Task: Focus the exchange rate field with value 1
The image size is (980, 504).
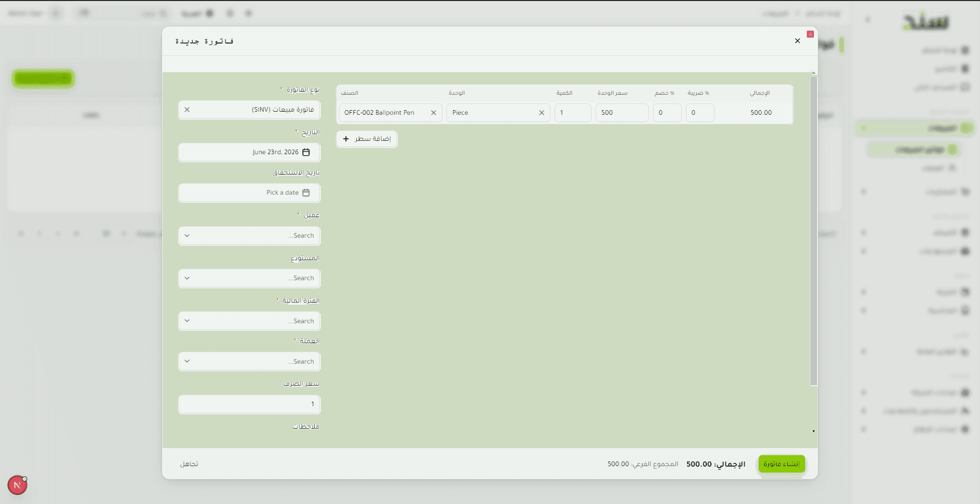Action: pos(249,404)
